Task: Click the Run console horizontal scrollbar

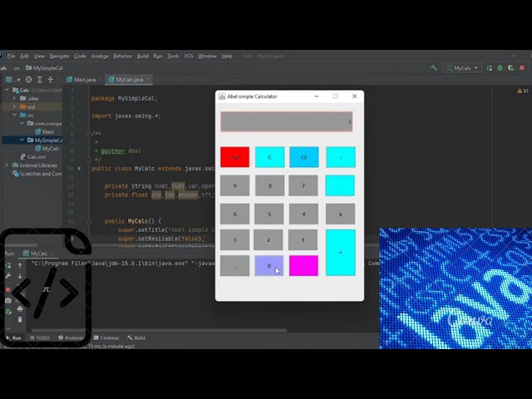Action: pos(159,330)
